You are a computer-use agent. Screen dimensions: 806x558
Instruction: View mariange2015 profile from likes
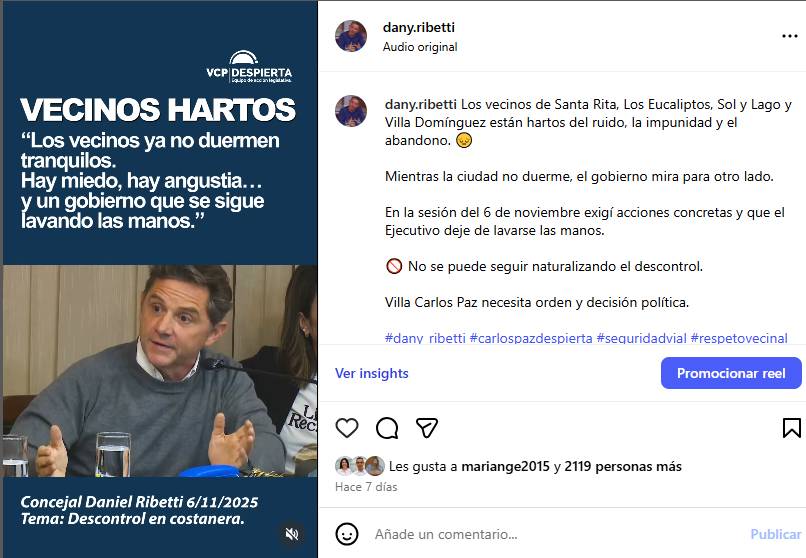pos(505,467)
